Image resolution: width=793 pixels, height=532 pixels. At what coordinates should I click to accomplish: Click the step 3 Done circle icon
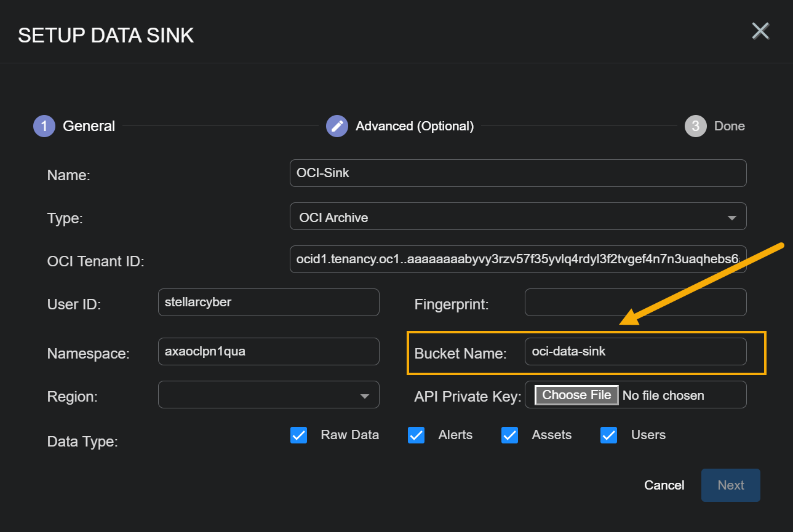point(695,126)
